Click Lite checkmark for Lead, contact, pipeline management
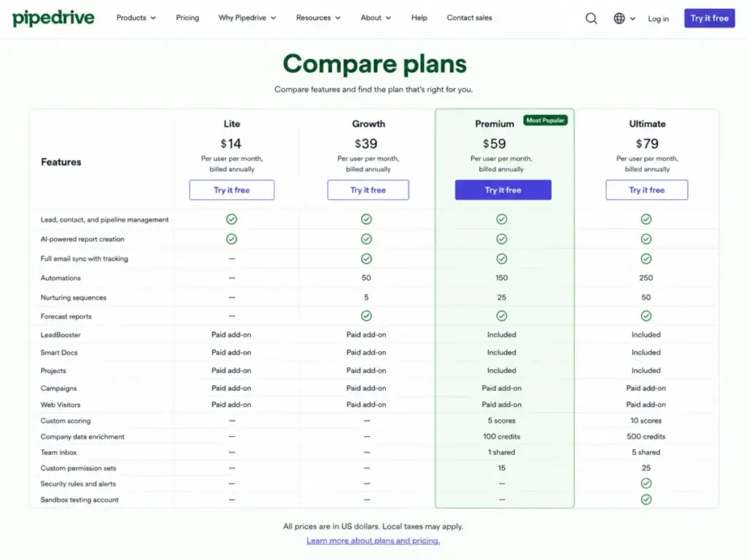The height and width of the screenshot is (560, 747). click(x=231, y=219)
